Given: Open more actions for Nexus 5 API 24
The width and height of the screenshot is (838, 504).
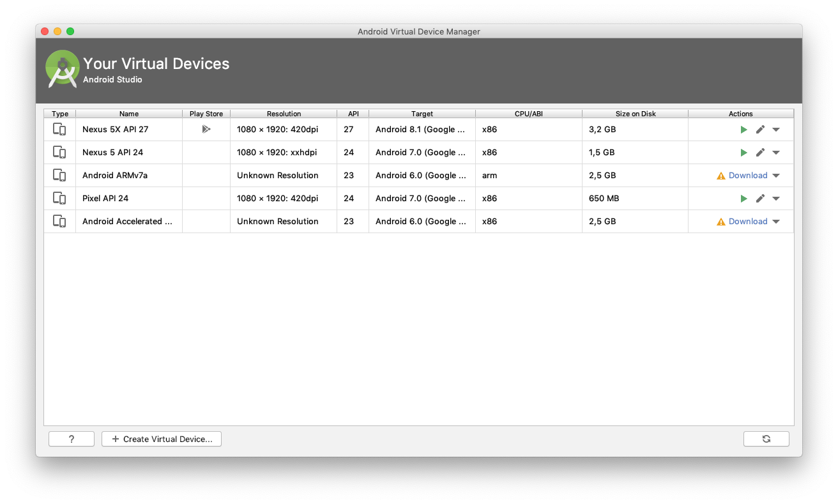Looking at the screenshot, I should coord(776,153).
